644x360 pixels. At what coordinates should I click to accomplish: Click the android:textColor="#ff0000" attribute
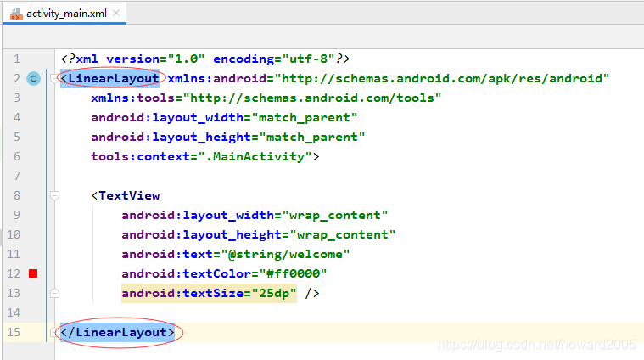coord(224,273)
